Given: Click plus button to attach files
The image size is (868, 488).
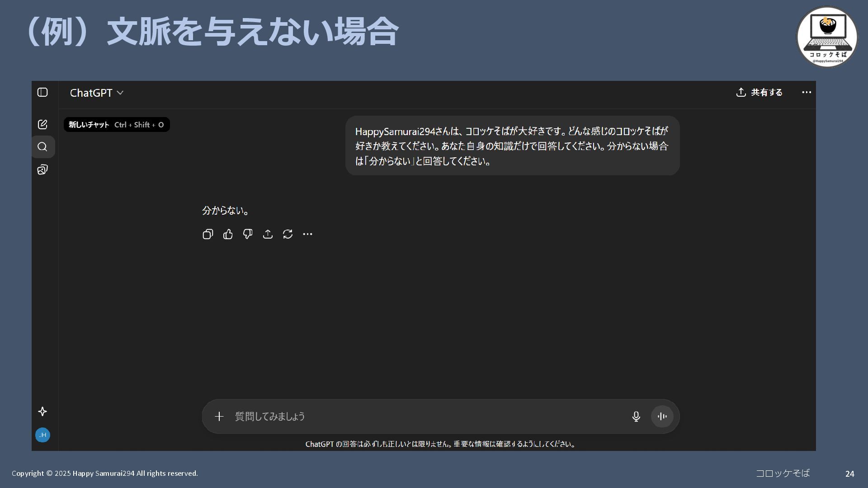Looking at the screenshot, I should (x=219, y=417).
